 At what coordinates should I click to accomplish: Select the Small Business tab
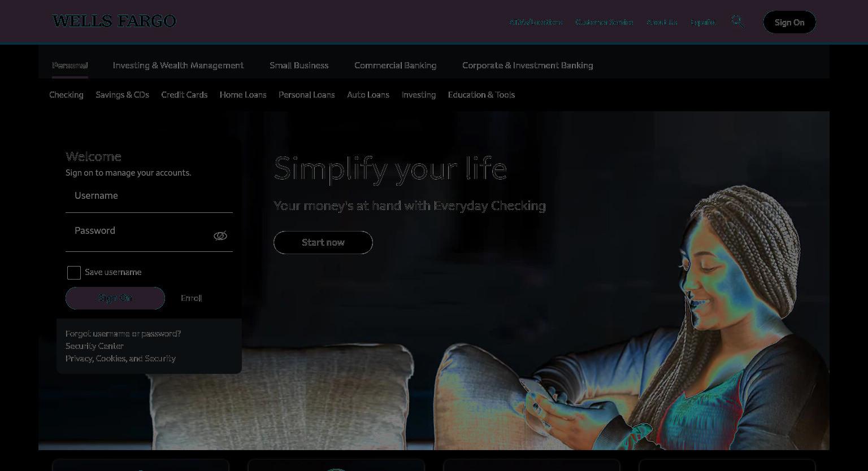click(299, 66)
